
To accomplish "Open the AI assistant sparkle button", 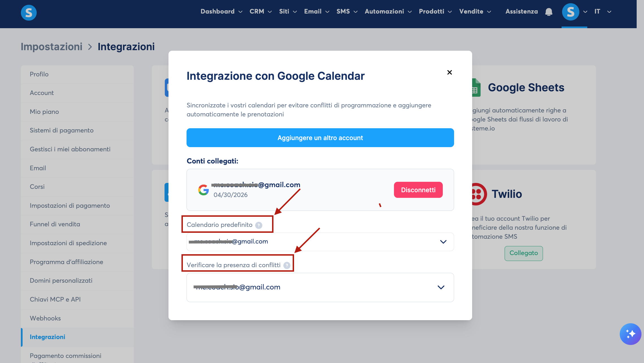I will tap(630, 334).
